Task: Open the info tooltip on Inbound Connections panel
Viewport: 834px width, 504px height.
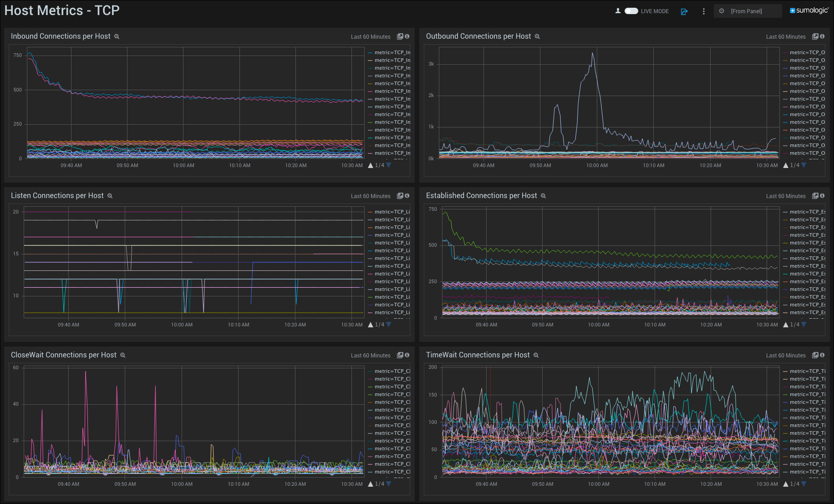Action: pos(407,36)
